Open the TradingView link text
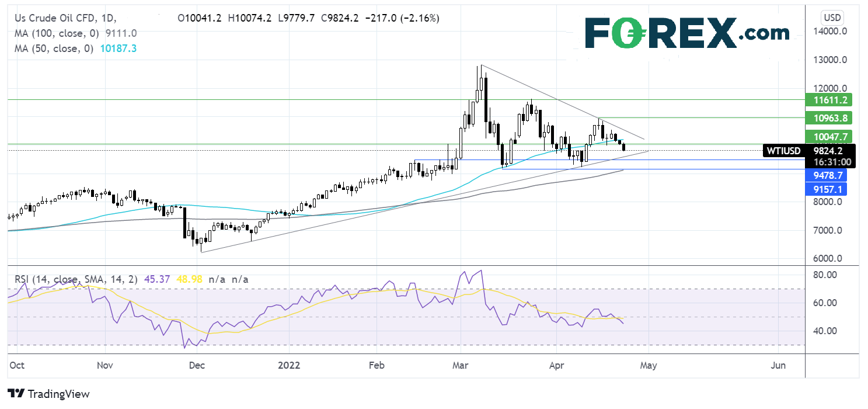 [59, 394]
